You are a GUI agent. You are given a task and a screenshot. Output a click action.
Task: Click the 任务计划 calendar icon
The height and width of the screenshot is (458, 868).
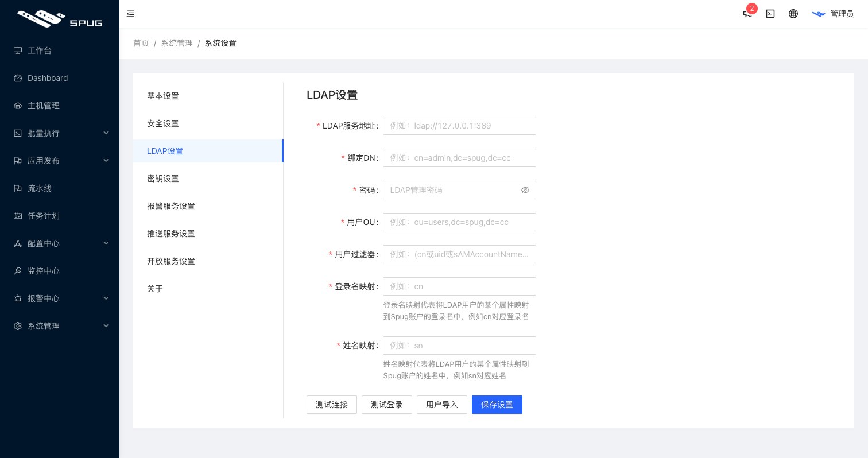pos(18,216)
